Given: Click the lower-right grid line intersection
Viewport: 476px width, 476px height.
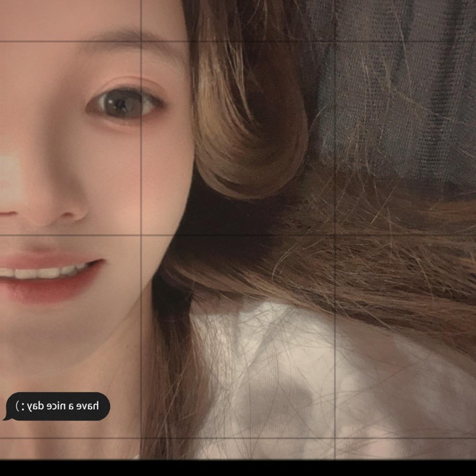Looking at the screenshot, I should (x=335, y=438).
